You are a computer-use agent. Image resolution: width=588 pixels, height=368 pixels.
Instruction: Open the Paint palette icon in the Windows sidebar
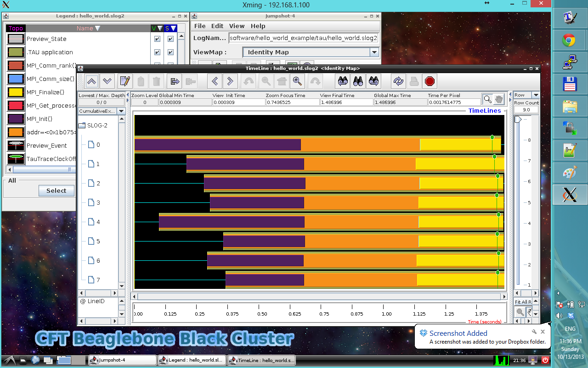click(569, 173)
